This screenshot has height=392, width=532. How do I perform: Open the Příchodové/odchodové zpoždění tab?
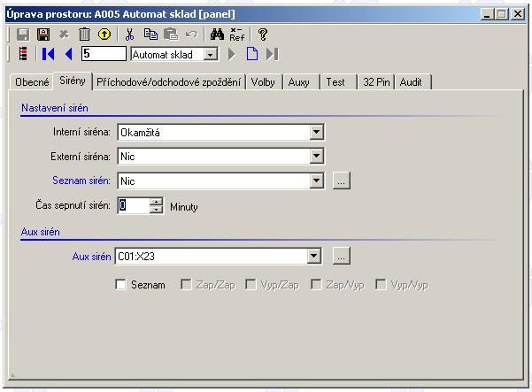tap(169, 82)
